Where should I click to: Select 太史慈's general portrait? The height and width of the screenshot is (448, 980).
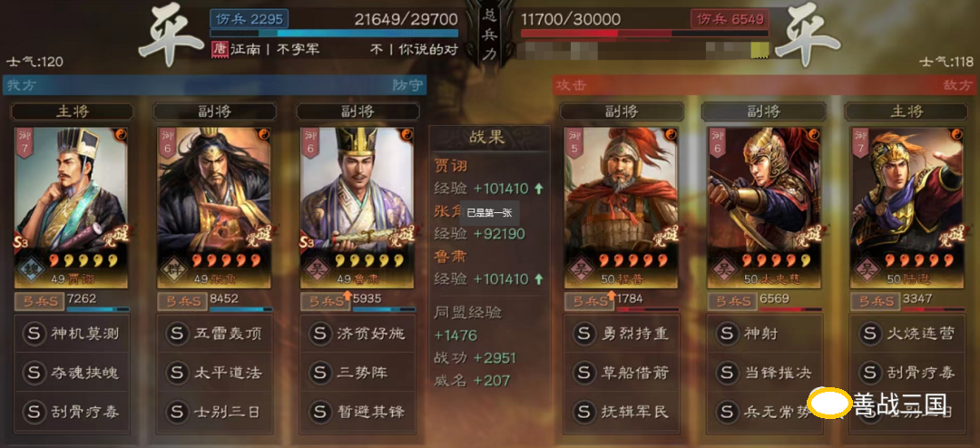764,208
